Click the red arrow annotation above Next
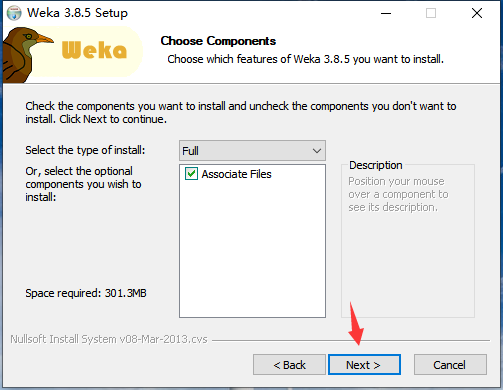The image size is (503, 390). pyautogui.click(x=356, y=324)
